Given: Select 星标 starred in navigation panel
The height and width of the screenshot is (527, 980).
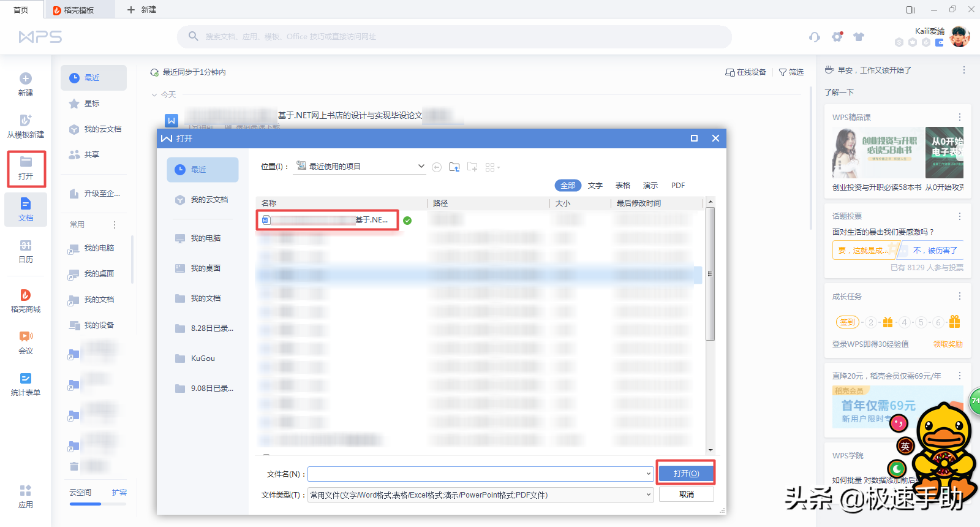Looking at the screenshot, I should point(94,104).
